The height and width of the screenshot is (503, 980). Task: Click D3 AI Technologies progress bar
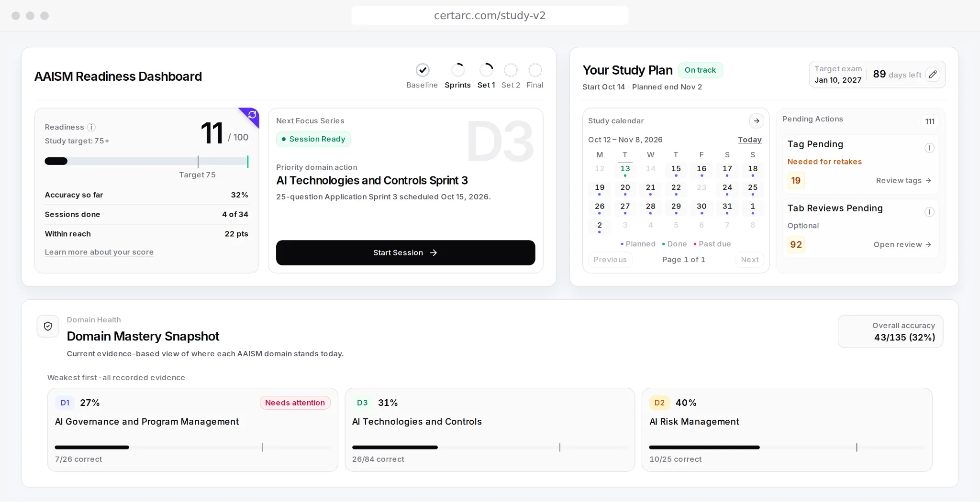coord(490,448)
